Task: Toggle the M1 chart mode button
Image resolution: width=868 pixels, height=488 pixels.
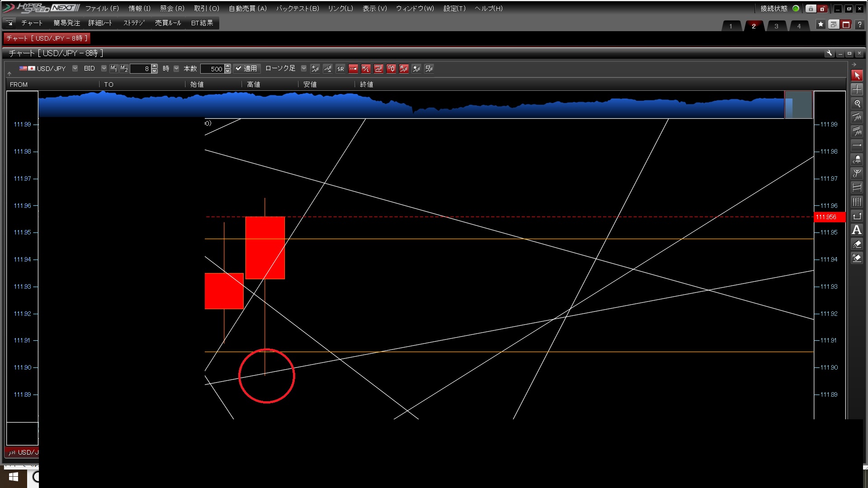Action: point(113,69)
